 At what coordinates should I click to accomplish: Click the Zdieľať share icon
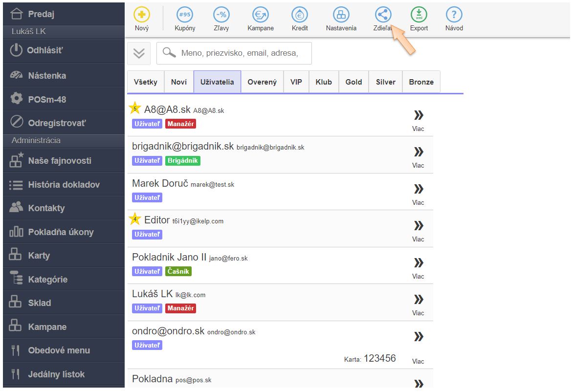(383, 15)
